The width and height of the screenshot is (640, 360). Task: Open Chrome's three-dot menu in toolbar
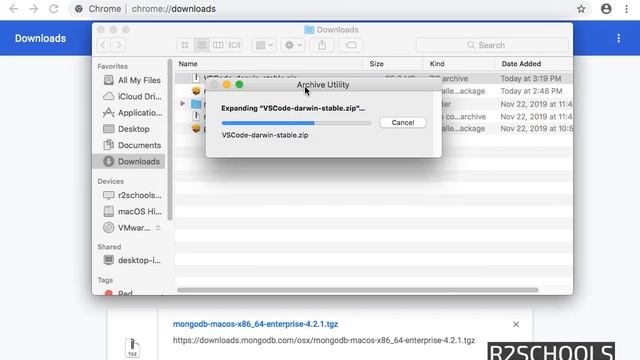(626, 9)
